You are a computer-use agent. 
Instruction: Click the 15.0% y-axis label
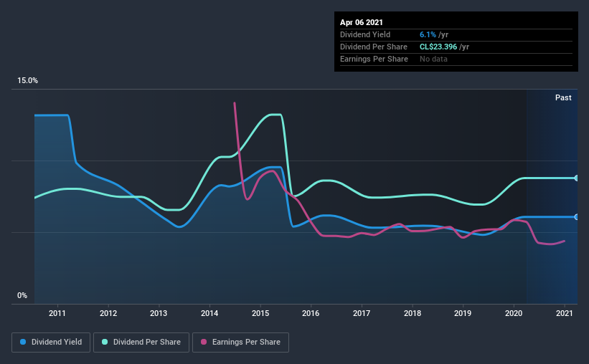point(27,81)
